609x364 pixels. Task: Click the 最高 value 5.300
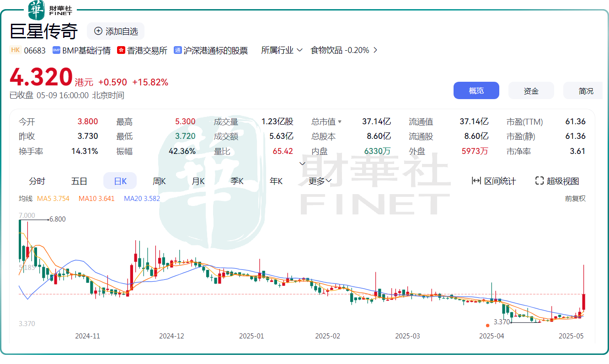pyautogui.click(x=185, y=122)
